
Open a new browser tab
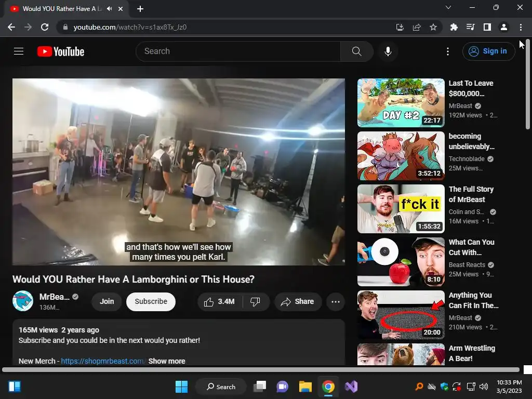[140, 9]
